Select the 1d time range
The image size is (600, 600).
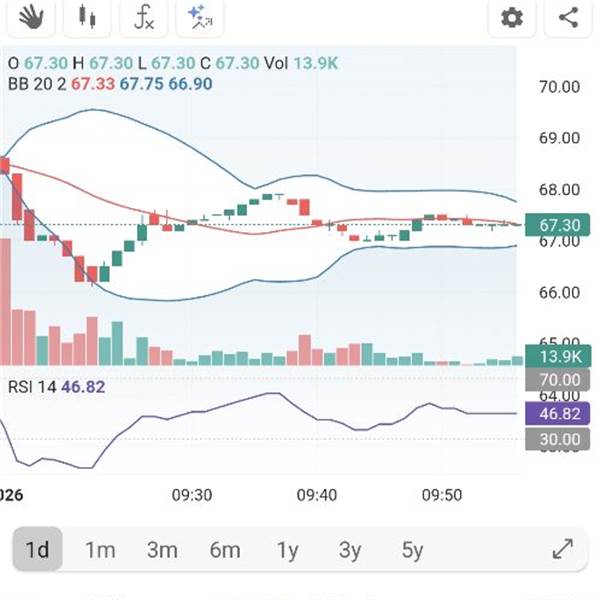pos(38,550)
